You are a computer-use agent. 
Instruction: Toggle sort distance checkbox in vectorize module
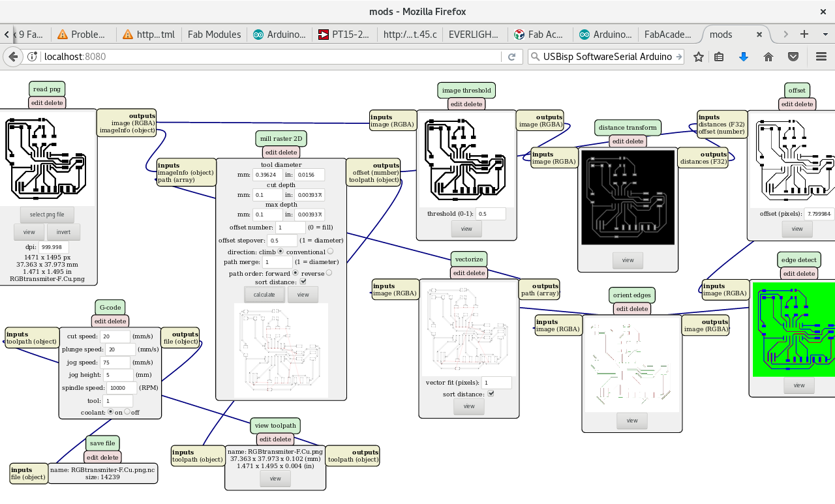point(491,394)
